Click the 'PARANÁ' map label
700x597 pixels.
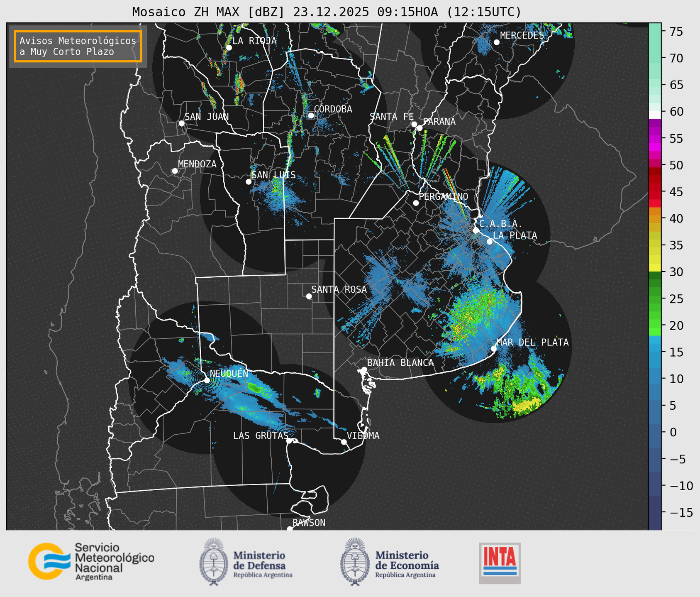point(439,122)
